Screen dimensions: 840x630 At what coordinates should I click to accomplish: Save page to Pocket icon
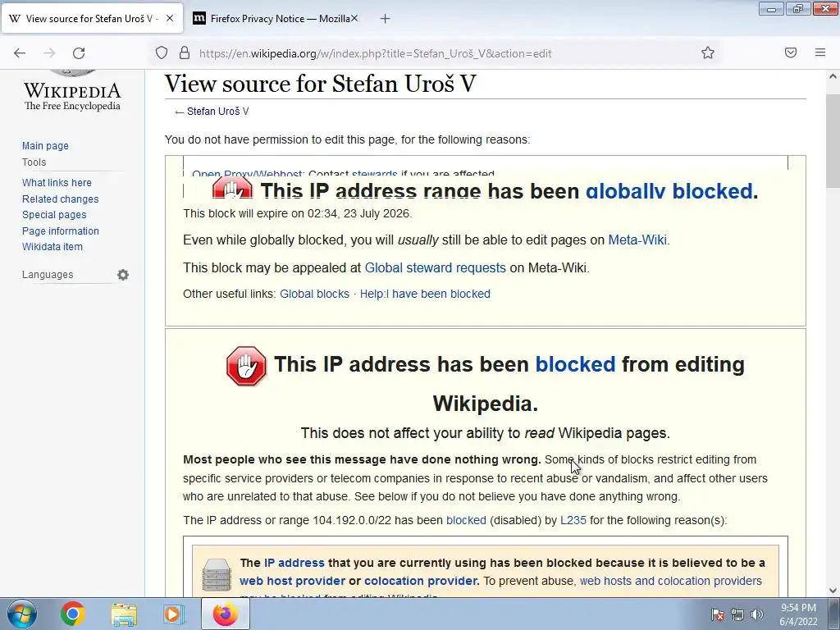(x=791, y=52)
